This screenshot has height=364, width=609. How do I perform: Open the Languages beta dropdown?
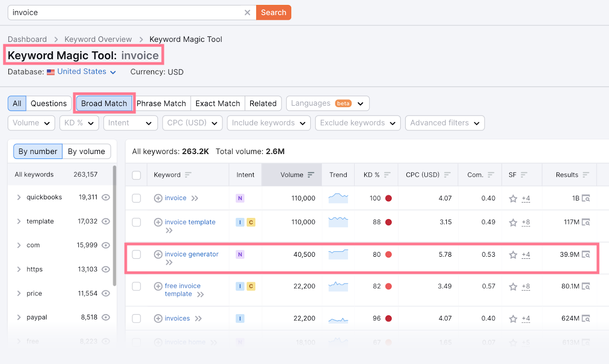[x=328, y=103]
